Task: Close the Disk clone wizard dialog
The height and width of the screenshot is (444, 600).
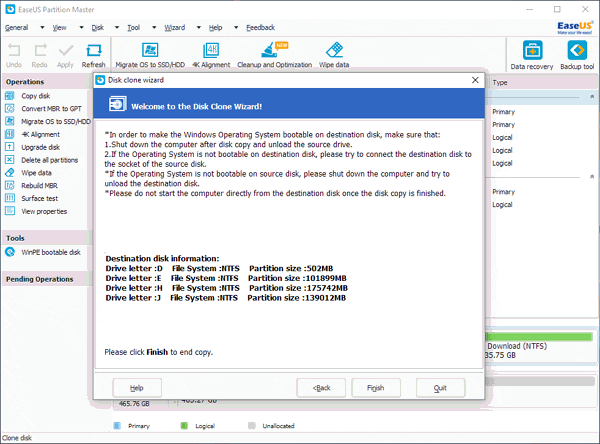Action: [x=475, y=80]
